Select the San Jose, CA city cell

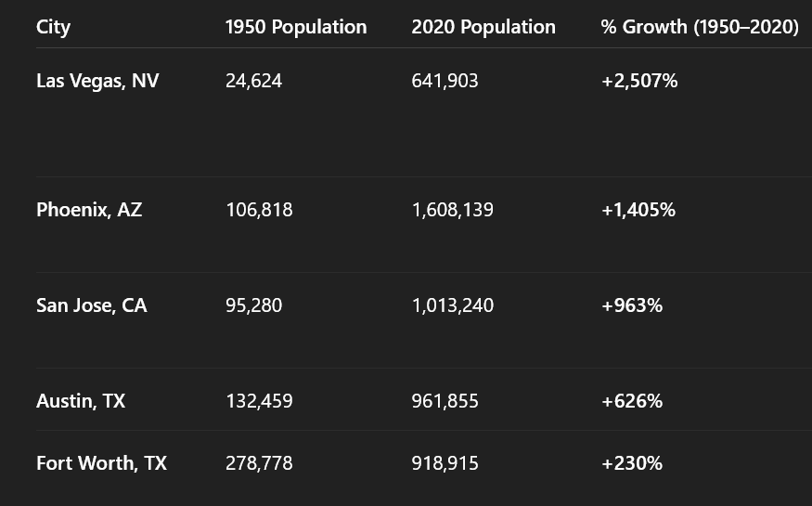tap(91, 305)
